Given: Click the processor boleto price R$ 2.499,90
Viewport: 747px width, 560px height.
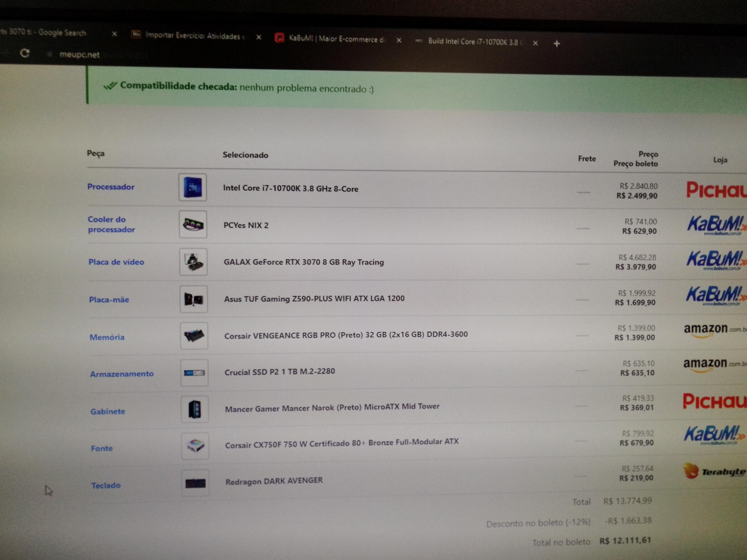Looking at the screenshot, I should coord(637,196).
